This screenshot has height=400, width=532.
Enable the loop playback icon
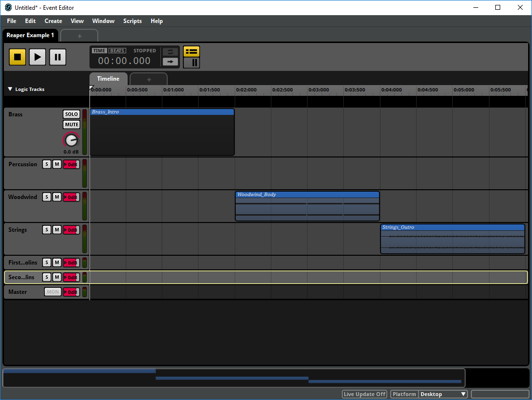click(x=170, y=51)
